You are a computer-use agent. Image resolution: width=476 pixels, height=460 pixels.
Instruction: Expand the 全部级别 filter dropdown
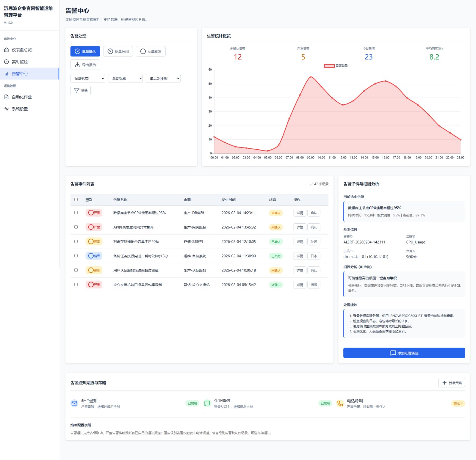click(125, 78)
